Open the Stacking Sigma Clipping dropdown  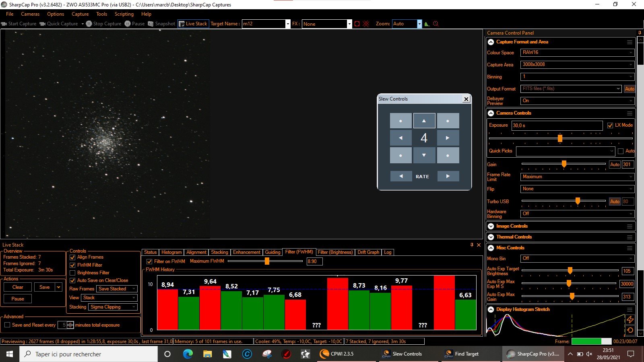click(x=113, y=307)
